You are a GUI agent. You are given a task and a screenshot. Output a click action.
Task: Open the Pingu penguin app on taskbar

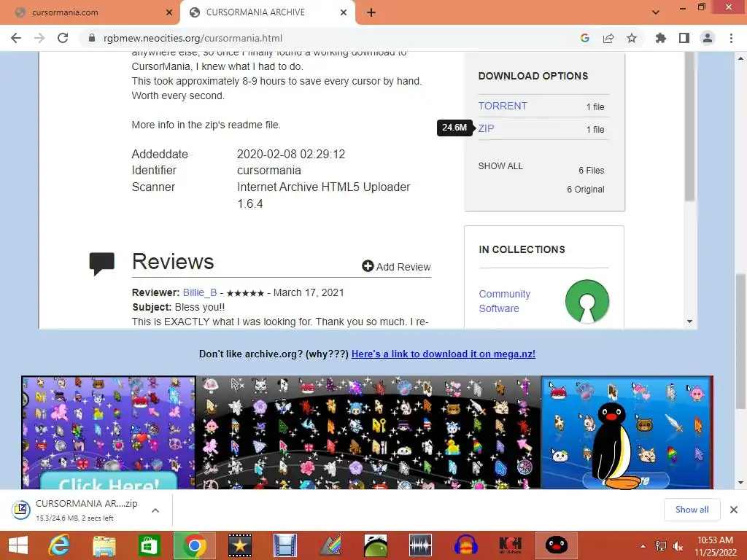[x=556, y=545]
